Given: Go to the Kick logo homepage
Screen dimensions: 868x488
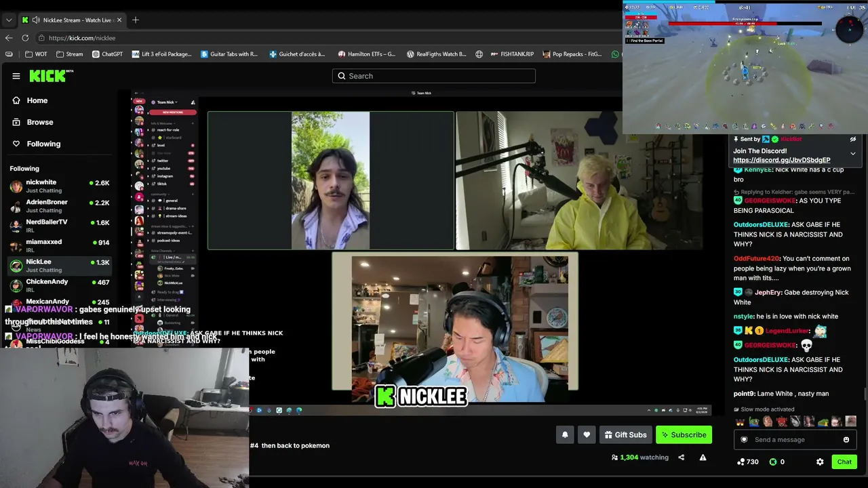Looking at the screenshot, I should click(x=51, y=76).
